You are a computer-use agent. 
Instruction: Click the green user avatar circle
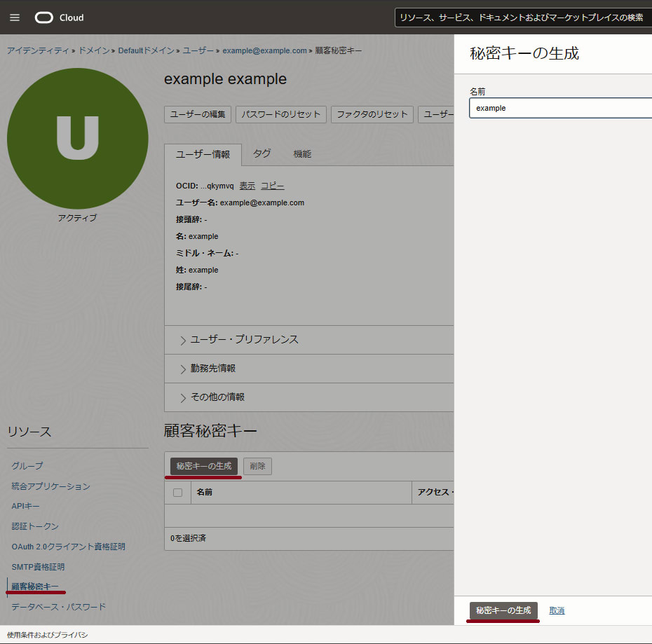coord(78,139)
